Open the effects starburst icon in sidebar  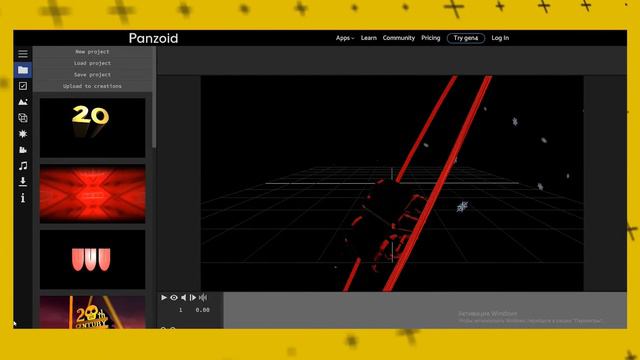(x=23, y=133)
